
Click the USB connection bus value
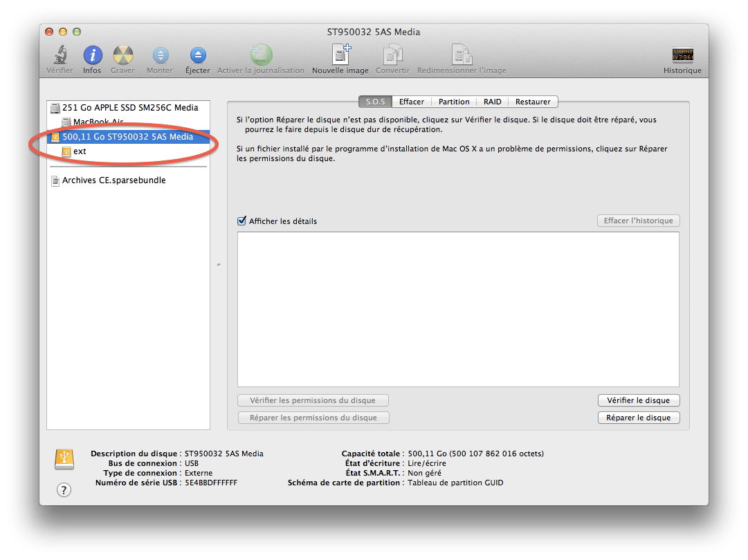191,463
